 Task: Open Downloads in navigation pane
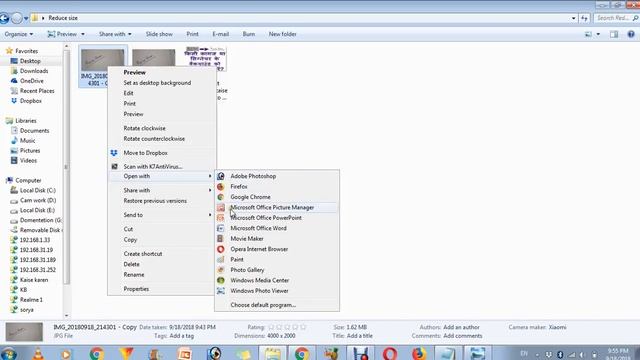(34, 71)
